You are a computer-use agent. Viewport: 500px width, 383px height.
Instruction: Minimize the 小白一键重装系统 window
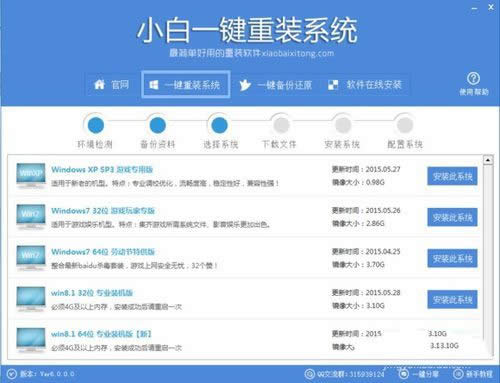click(x=474, y=8)
